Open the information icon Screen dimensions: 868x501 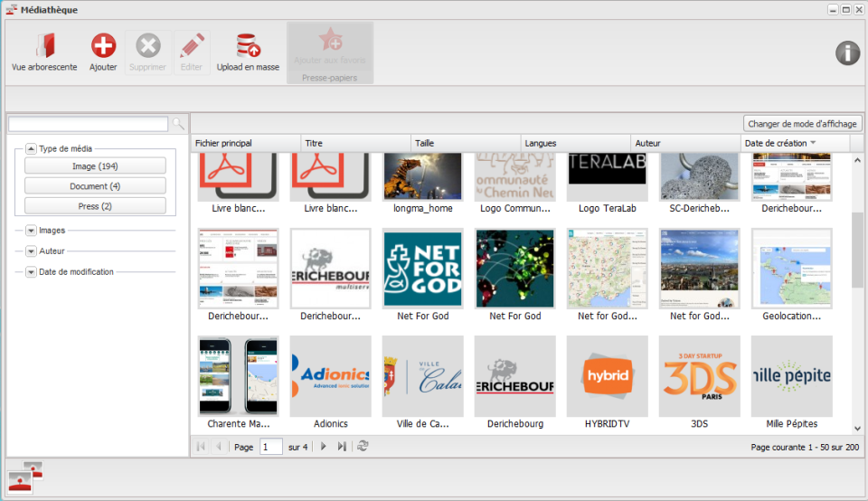(847, 53)
